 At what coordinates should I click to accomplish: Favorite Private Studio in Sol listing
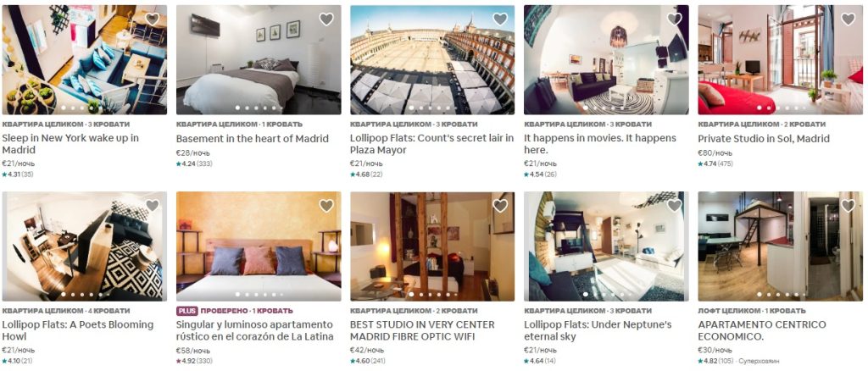coord(848,19)
